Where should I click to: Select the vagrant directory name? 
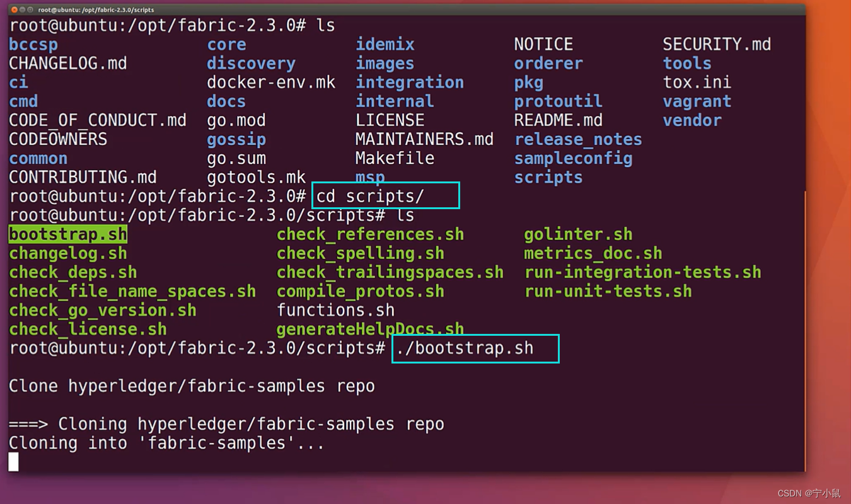697,102
